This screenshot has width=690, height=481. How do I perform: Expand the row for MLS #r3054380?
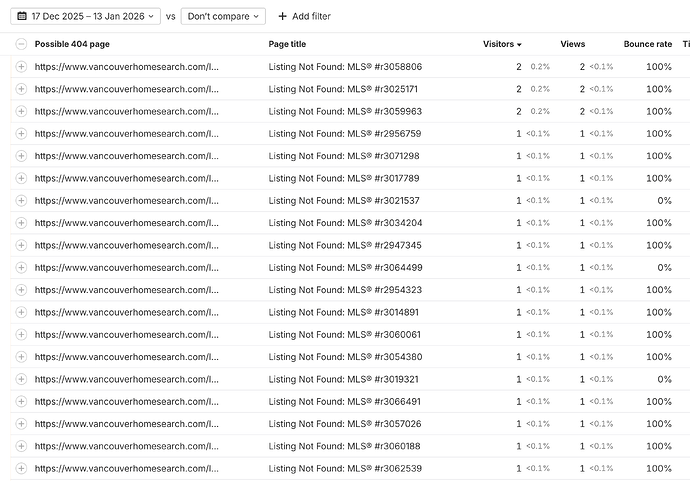click(21, 357)
